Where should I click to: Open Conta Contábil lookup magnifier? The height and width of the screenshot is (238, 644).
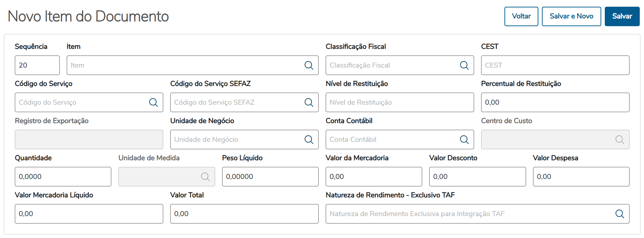pyautogui.click(x=464, y=140)
